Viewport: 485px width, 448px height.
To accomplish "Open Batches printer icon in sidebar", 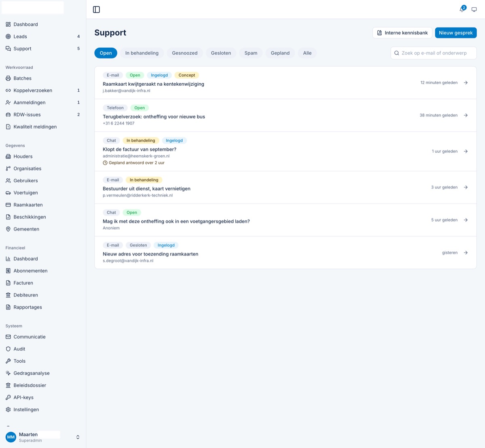I will click(8, 78).
